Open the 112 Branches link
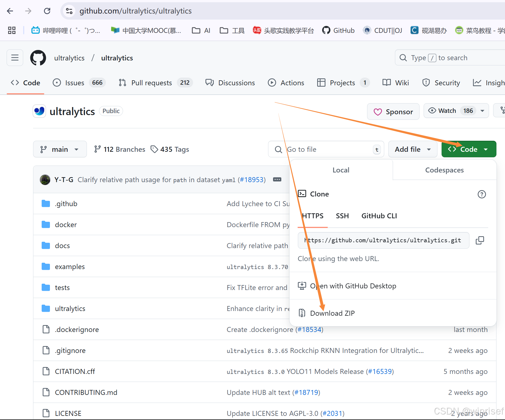 coord(119,149)
